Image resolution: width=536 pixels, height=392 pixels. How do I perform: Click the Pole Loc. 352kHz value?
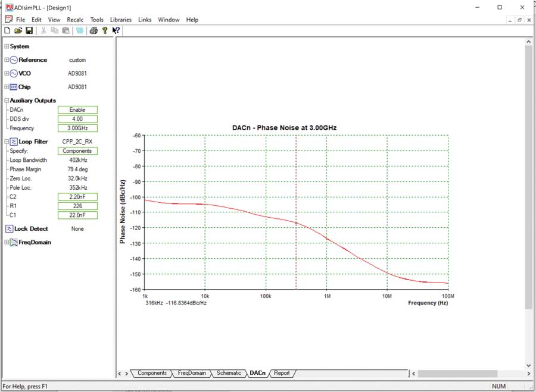[78, 188]
